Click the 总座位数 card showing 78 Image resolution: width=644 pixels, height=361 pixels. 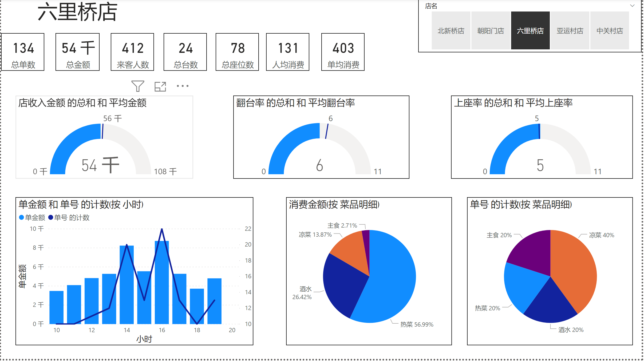tap(237, 52)
